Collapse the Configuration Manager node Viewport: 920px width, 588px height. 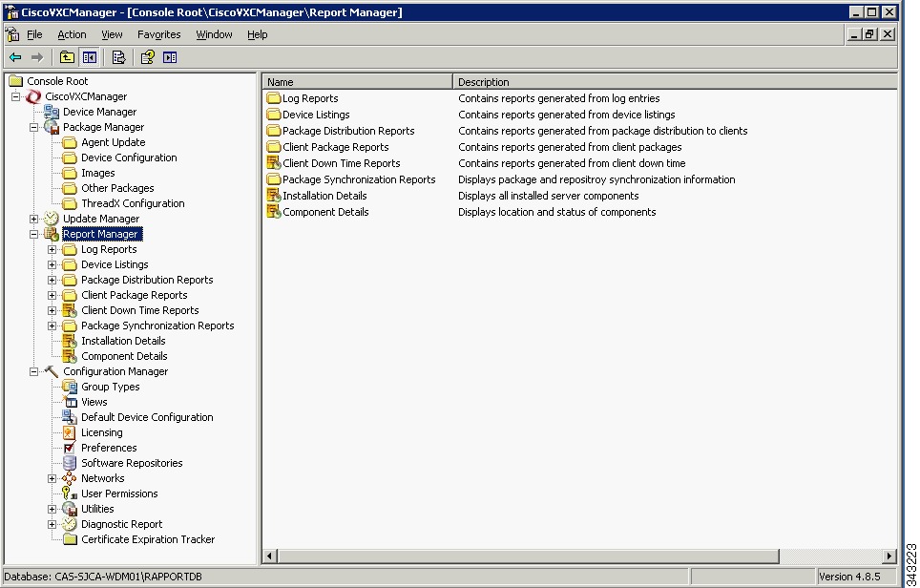[x=34, y=371]
